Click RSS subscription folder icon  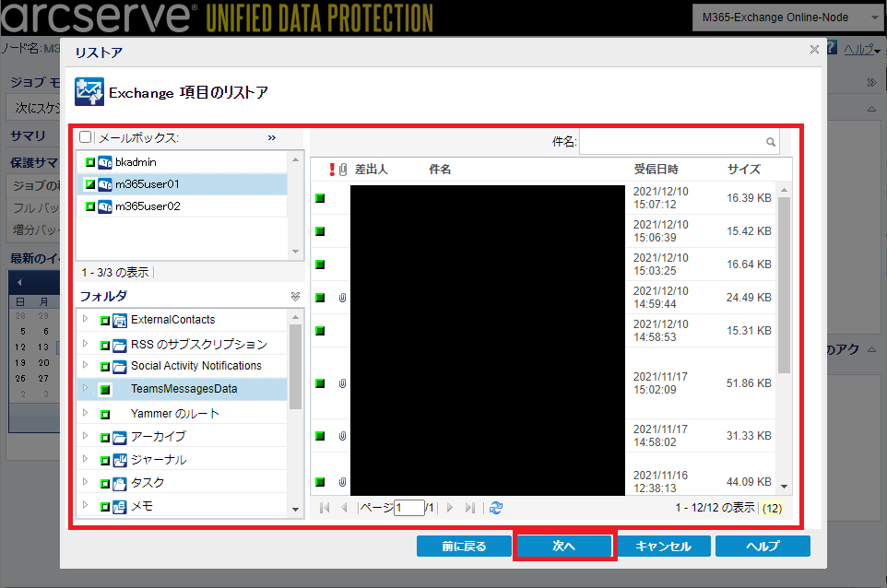pos(119,345)
